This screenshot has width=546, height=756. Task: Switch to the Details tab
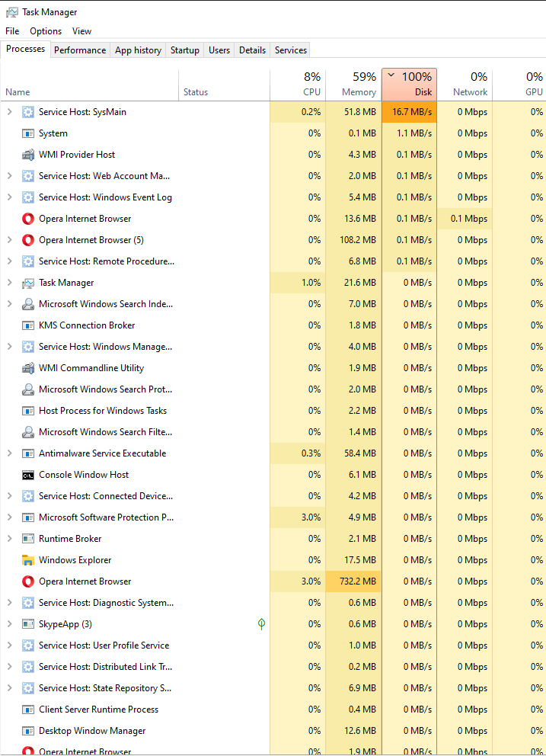253,50
